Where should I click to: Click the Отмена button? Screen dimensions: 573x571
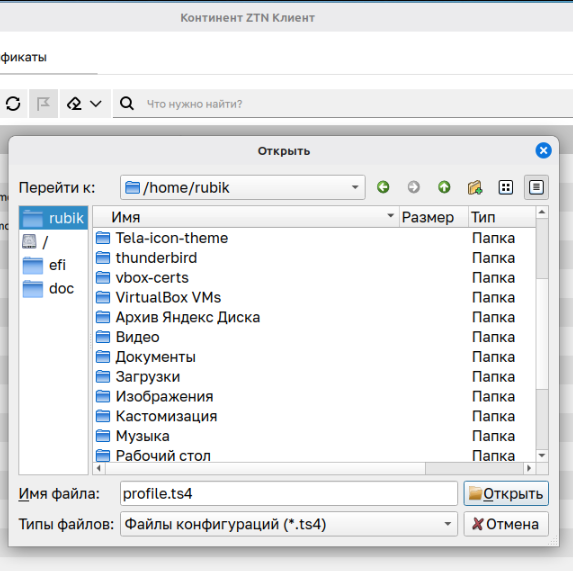506,524
